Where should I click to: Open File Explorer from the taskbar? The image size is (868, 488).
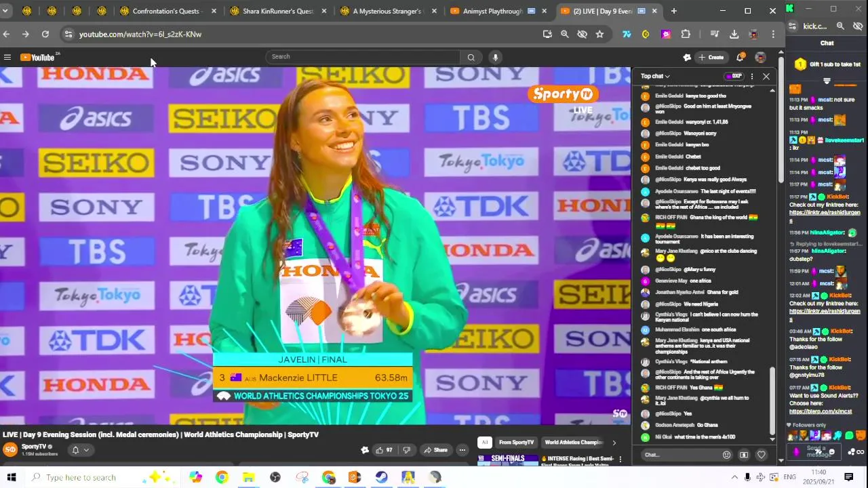click(248, 477)
